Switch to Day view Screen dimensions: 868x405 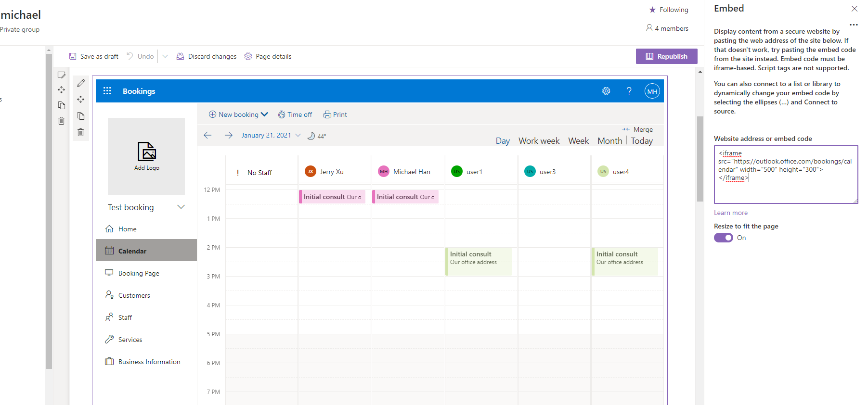[503, 141]
